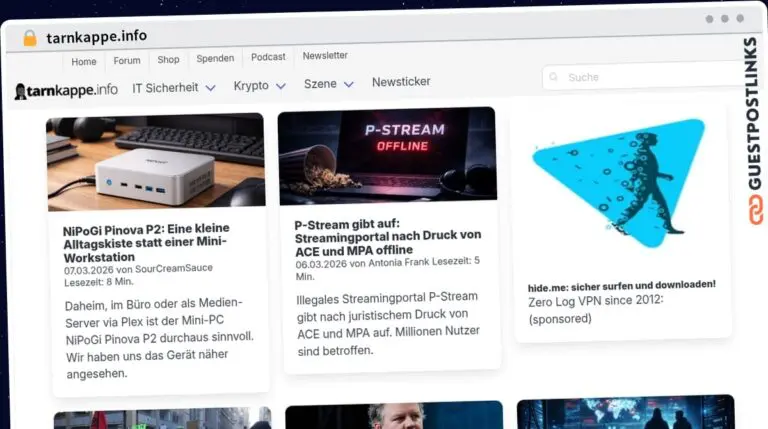Click the Guestpostlinks chain-link icon
The width and height of the screenshot is (768, 429).
coord(755,210)
